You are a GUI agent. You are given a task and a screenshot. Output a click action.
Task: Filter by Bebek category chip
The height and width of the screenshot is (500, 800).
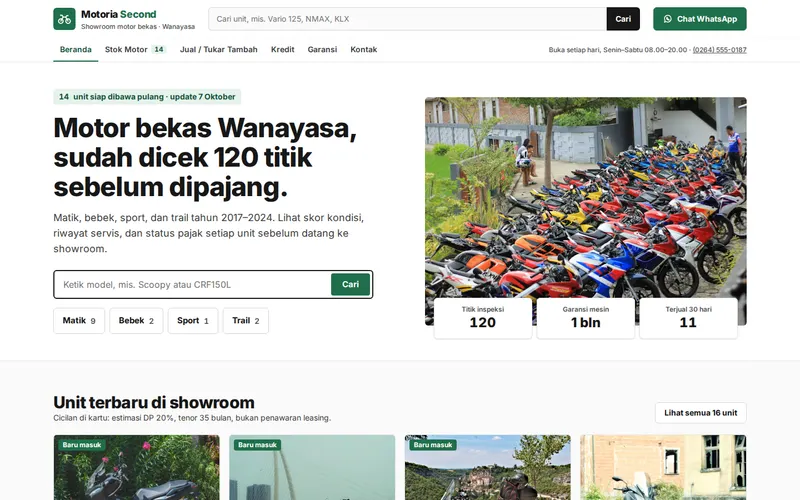click(x=136, y=321)
